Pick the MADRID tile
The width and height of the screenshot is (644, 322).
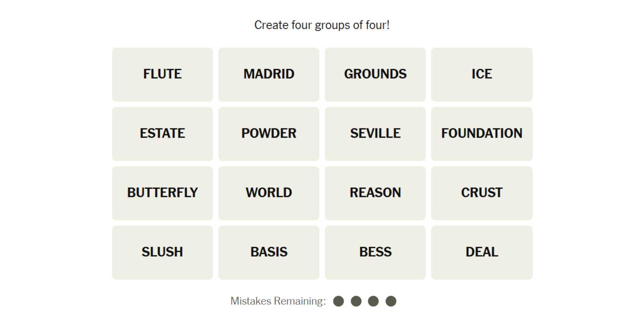[269, 74]
